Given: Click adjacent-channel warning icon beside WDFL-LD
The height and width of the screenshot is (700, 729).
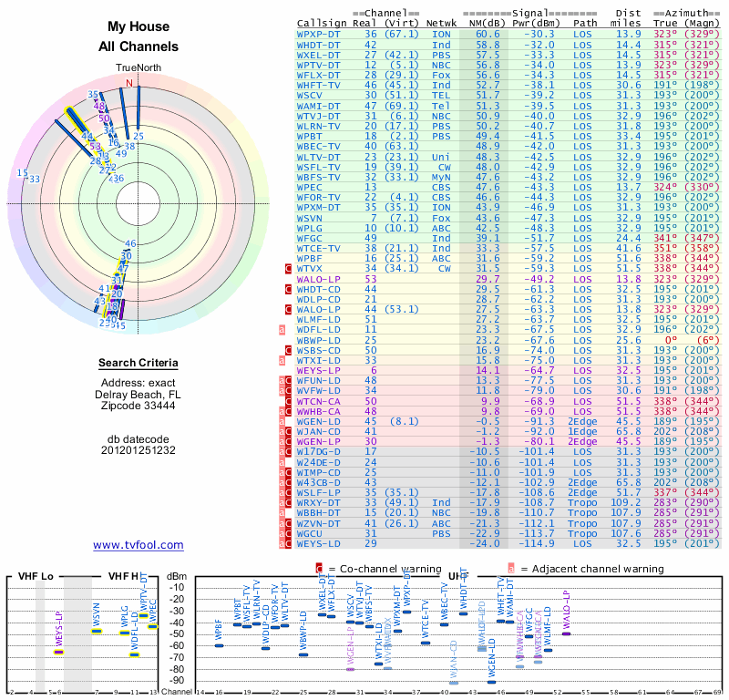Looking at the screenshot, I should point(282,330).
